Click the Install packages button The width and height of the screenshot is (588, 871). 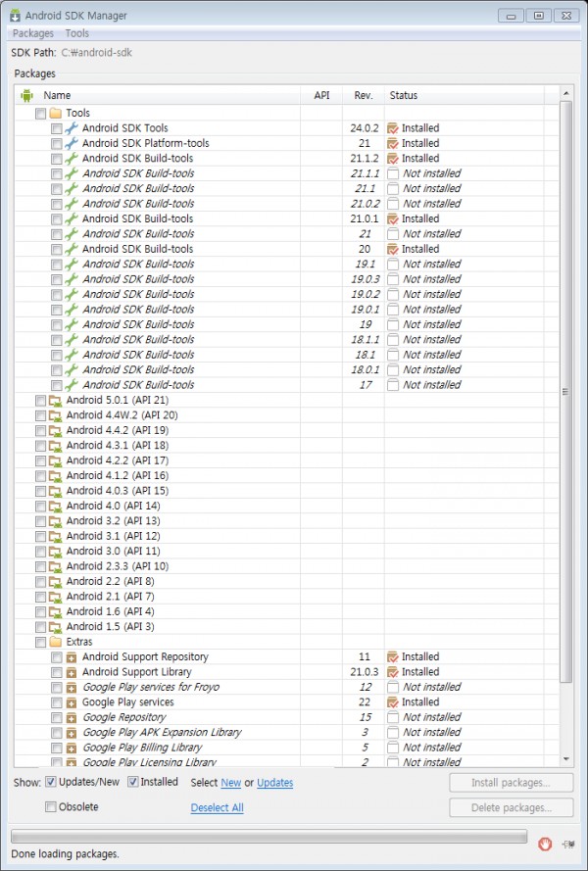(511, 783)
